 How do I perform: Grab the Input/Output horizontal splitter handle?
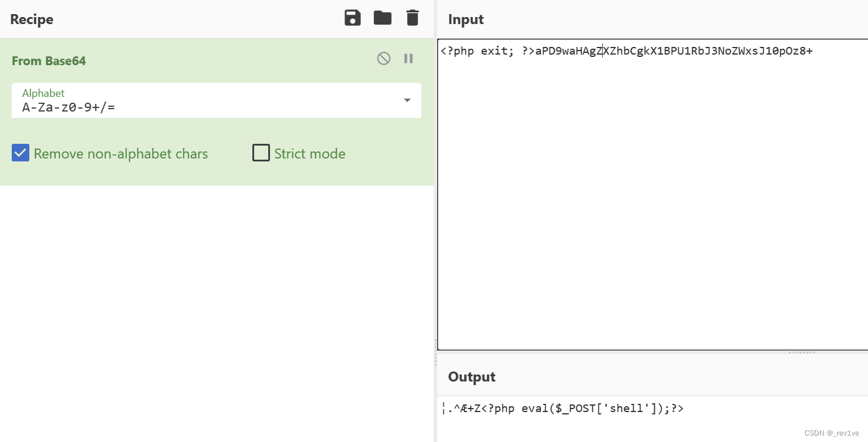pos(802,352)
